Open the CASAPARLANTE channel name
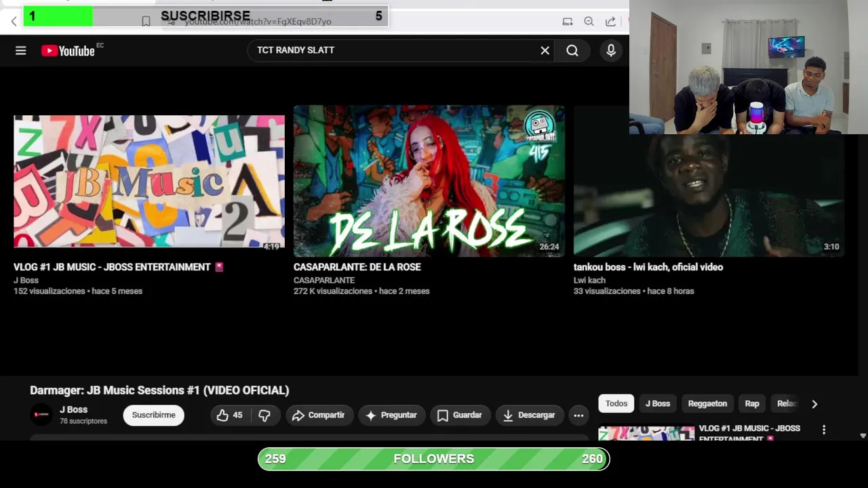 click(x=324, y=280)
